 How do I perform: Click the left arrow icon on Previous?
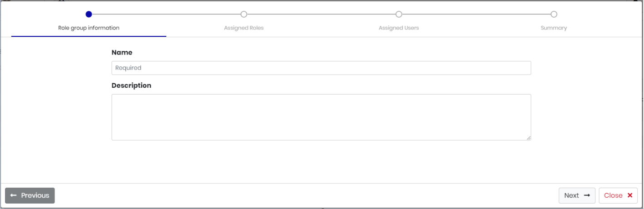click(x=13, y=195)
